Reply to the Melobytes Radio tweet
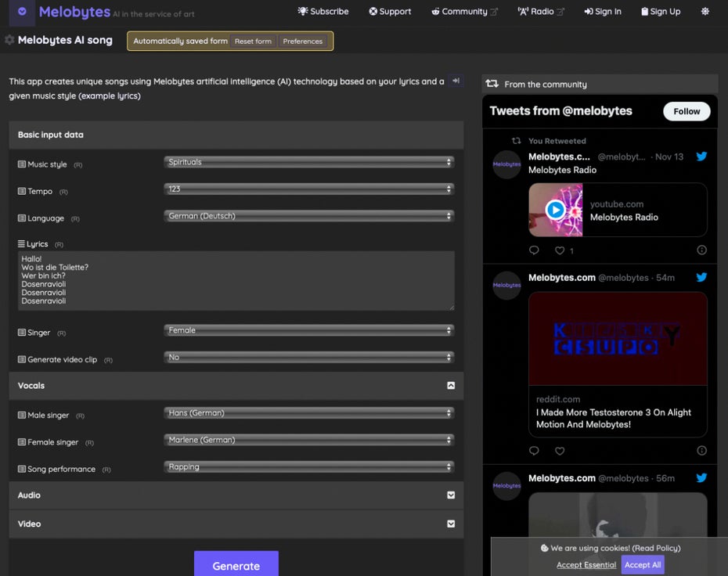Image resolution: width=728 pixels, height=576 pixels. click(534, 250)
